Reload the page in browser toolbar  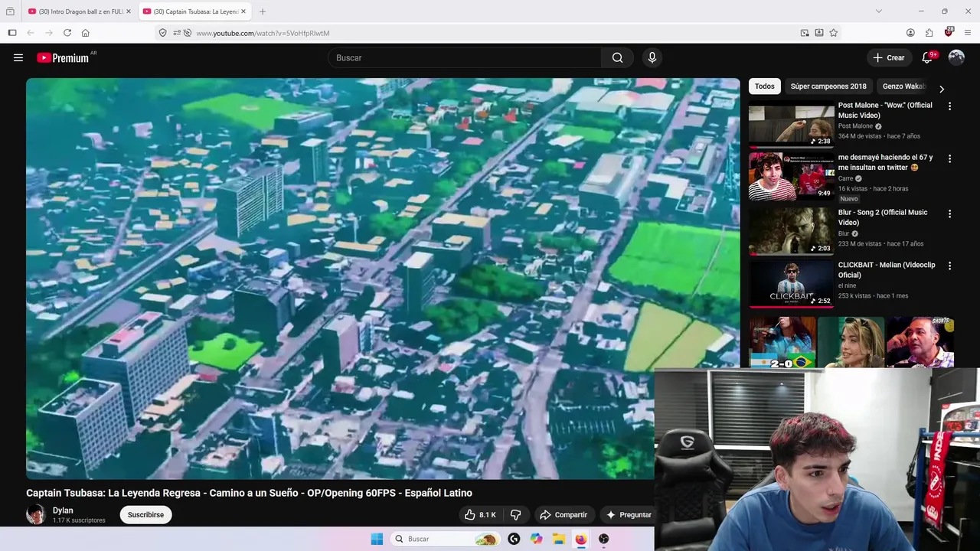tap(67, 33)
